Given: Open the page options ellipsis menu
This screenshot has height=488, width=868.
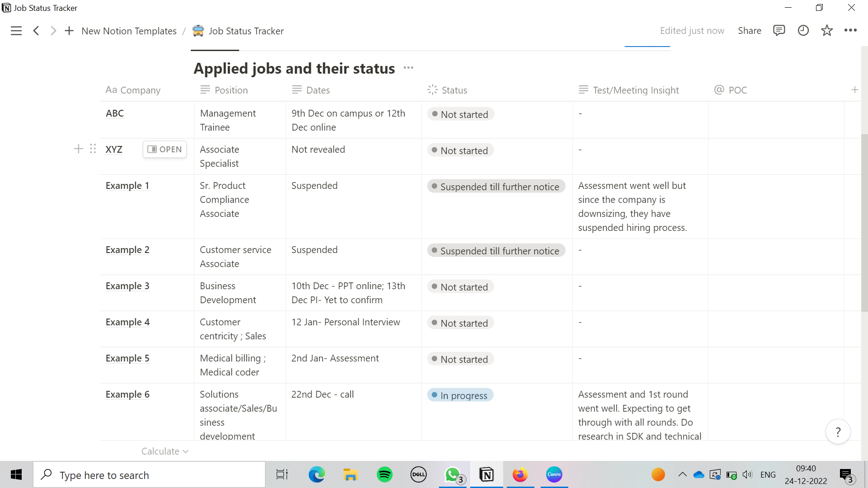Looking at the screenshot, I should [x=851, y=30].
